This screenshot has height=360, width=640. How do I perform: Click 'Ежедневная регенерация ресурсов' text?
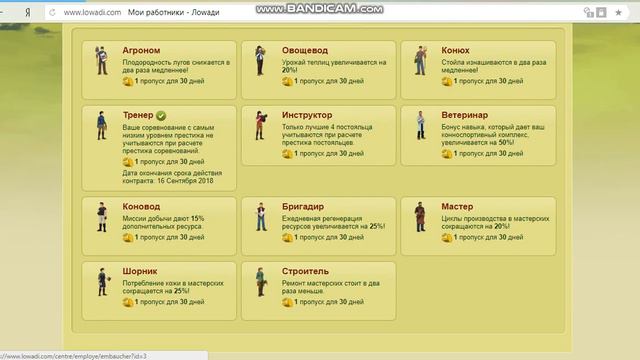tap(333, 222)
